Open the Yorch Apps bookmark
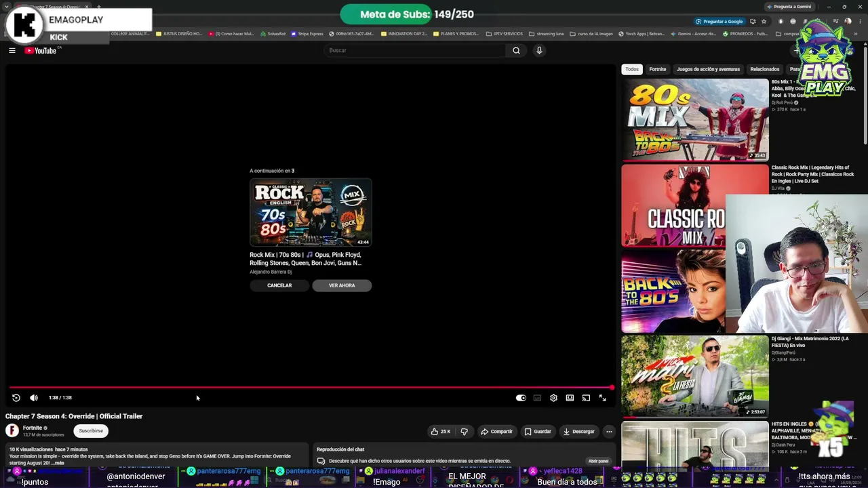 642,34
